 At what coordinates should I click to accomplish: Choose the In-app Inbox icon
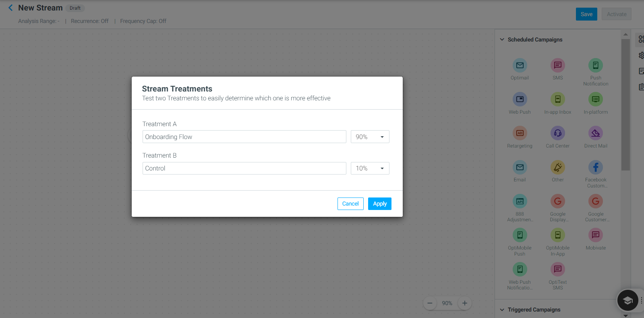click(557, 99)
